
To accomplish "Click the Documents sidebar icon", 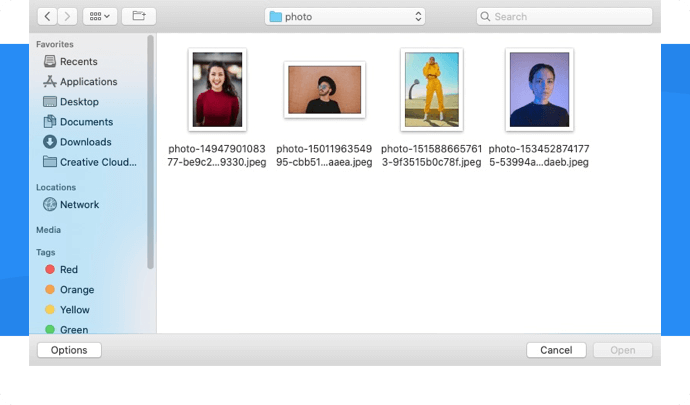I will pyautogui.click(x=50, y=122).
